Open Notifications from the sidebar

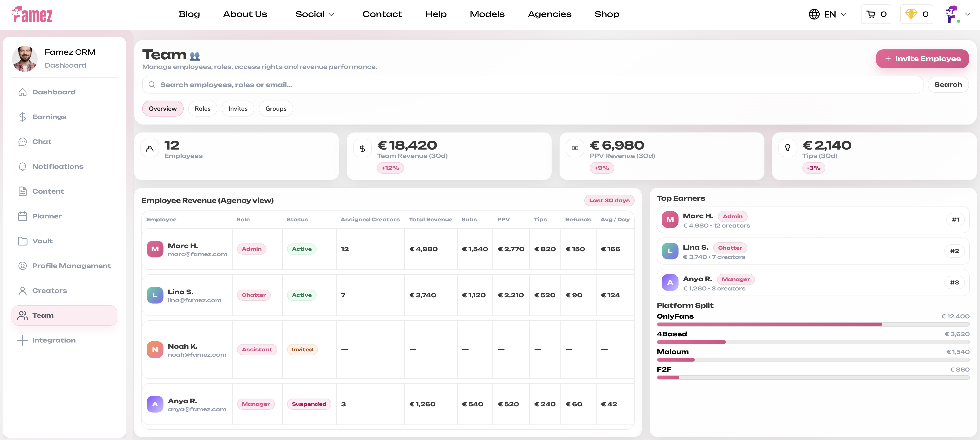(x=57, y=166)
